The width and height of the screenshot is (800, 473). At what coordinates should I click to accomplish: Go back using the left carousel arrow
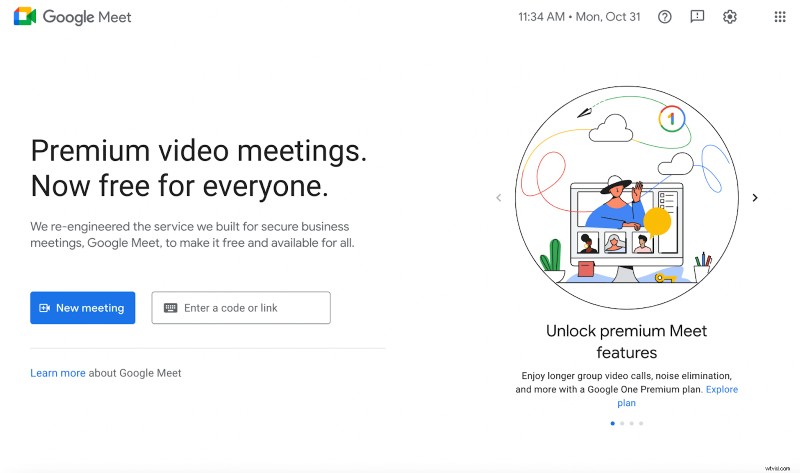(499, 198)
